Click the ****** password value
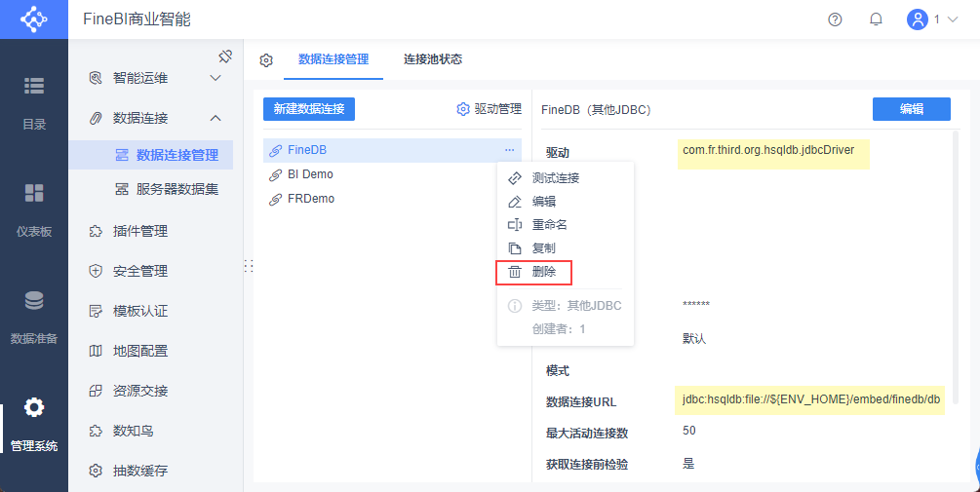The height and width of the screenshot is (492, 980). (696, 305)
